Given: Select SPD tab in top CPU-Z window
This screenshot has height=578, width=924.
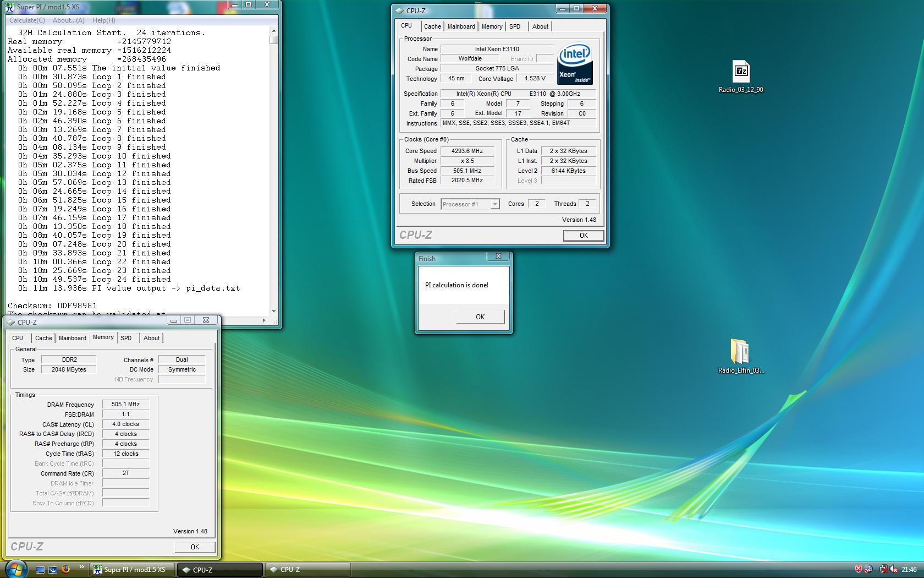Looking at the screenshot, I should (515, 26).
